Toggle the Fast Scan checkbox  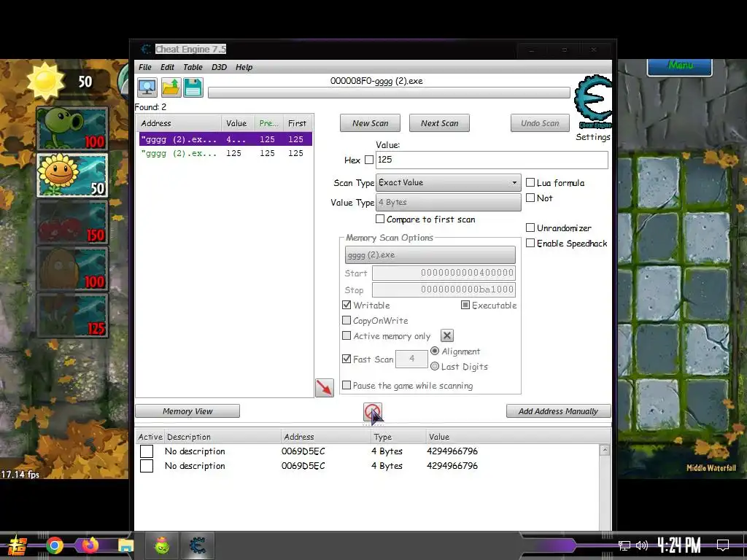(347, 359)
